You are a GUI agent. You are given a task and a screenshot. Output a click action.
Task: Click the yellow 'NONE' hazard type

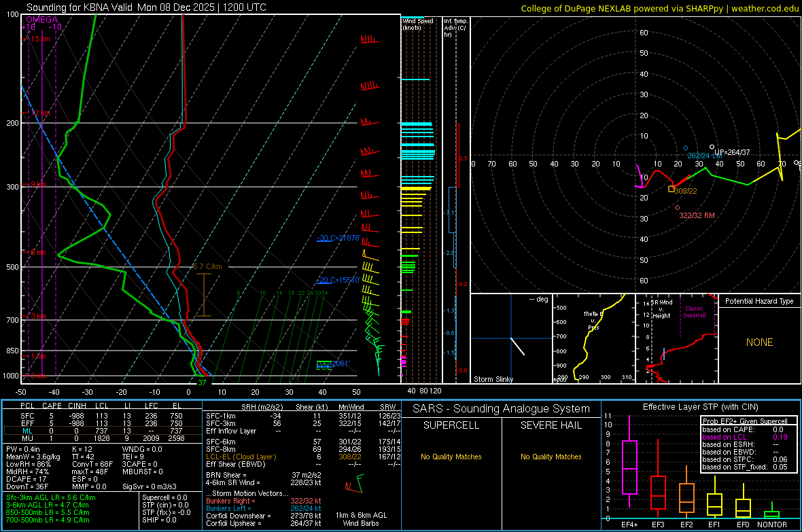click(x=759, y=342)
